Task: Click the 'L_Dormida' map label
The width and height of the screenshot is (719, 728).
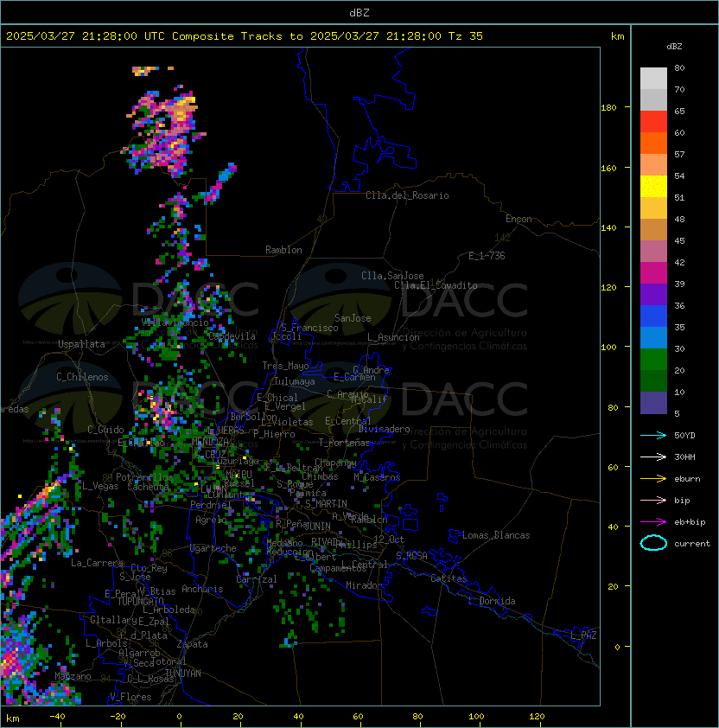Action: (492, 601)
